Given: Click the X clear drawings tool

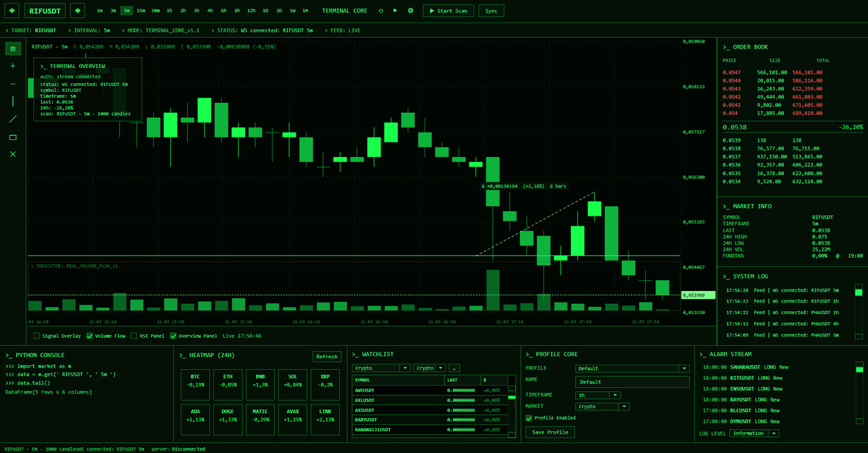Looking at the screenshot, I should (x=12, y=154).
